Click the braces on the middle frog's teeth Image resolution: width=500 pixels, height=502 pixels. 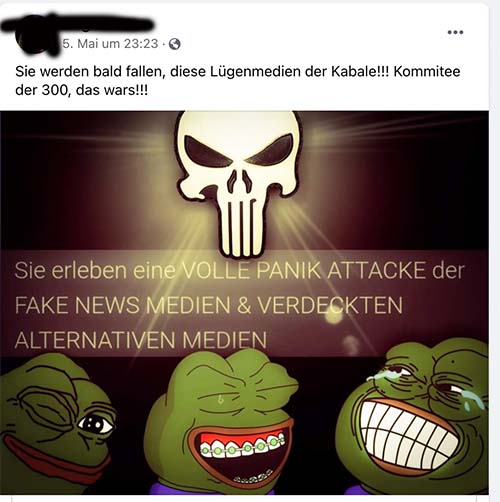[x=243, y=446]
